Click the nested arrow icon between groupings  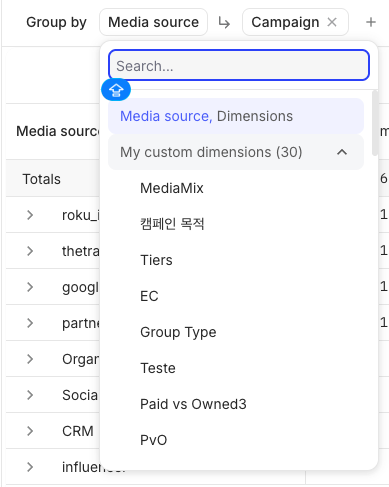pos(224,23)
